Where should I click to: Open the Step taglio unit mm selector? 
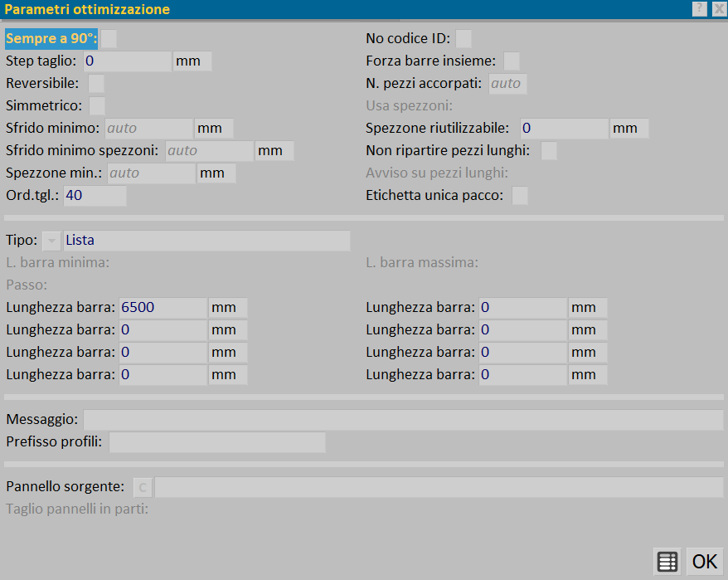(192, 61)
